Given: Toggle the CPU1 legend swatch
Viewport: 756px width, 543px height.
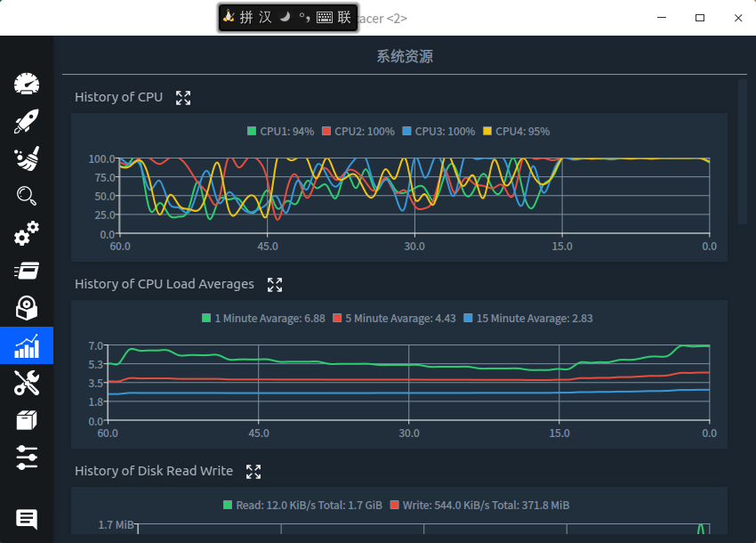Looking at the screenshot, I should pyautogui.click(x=251, y=131).
